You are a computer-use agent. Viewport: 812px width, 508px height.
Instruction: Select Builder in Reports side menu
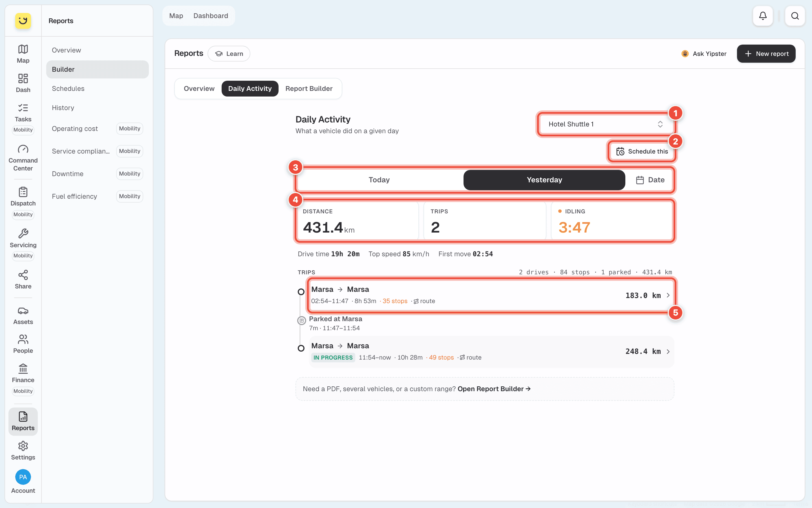(97, 69)
